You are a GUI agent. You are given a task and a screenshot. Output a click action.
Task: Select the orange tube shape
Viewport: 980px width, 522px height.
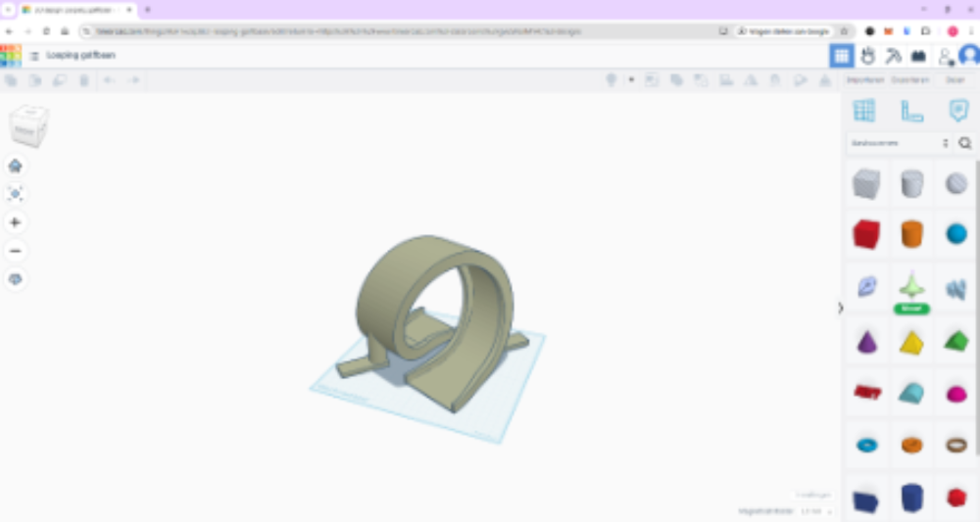click(911, 445)
